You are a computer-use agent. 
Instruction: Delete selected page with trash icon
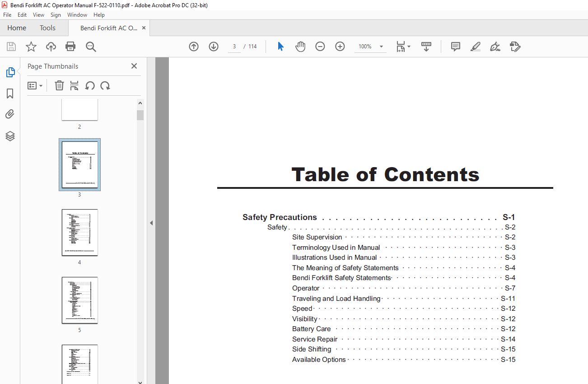pyautogui.click(x=59, y=85)
